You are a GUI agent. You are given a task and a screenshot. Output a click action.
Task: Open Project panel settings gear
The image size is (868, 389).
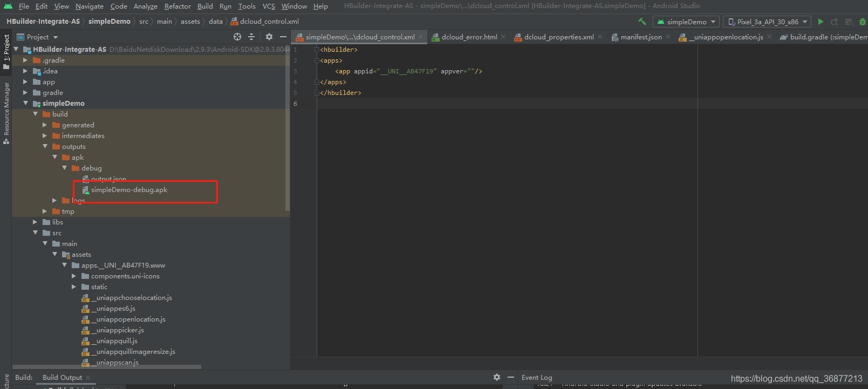269,37
